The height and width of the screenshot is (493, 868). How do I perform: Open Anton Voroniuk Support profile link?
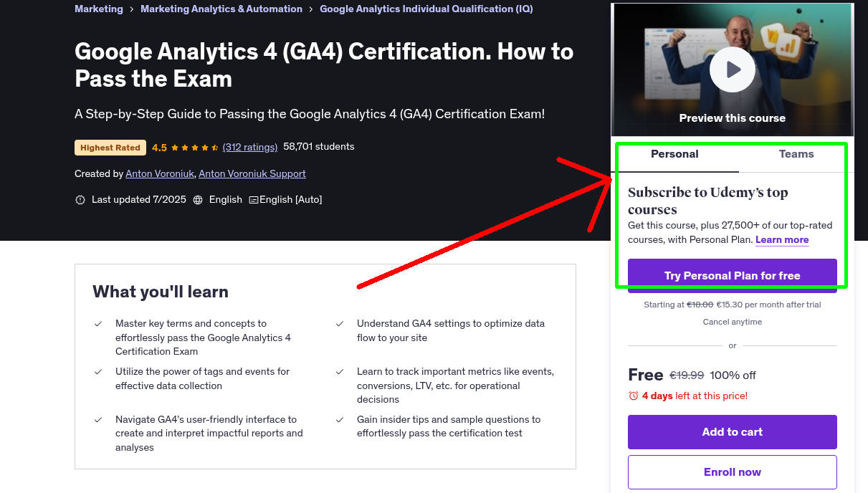252,173
